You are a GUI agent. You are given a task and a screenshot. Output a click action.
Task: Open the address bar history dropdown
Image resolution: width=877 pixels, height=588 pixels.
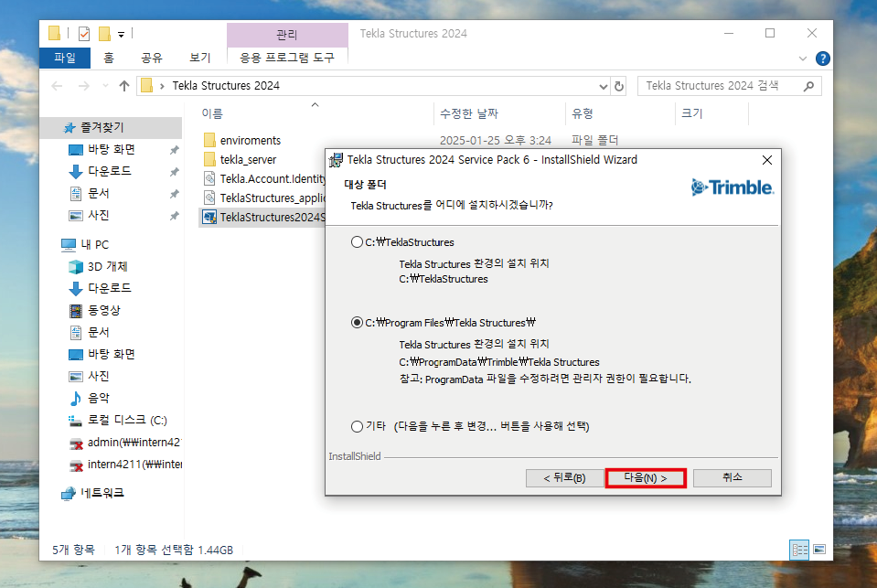click(603, 87)
